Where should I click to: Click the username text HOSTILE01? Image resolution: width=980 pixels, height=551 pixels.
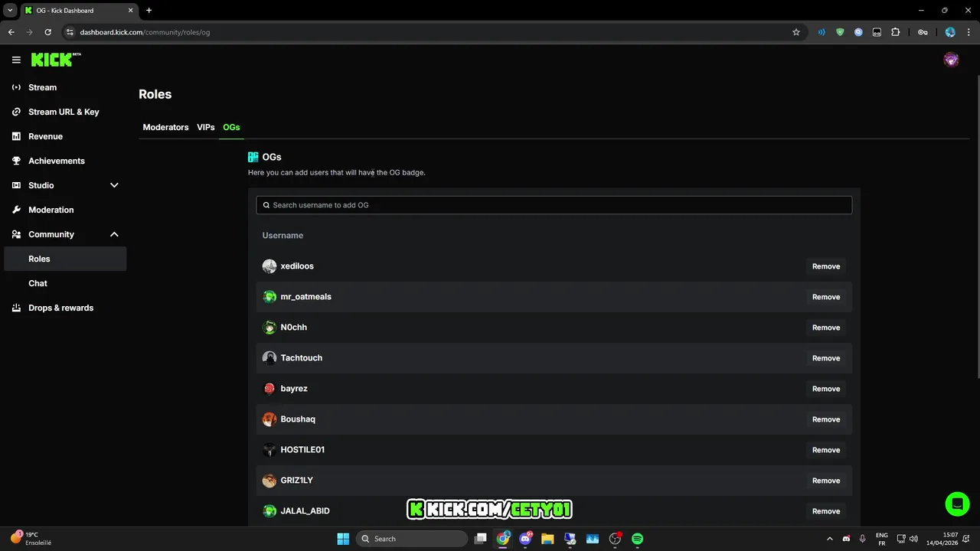pyautogui.click(x=302, y=450)
